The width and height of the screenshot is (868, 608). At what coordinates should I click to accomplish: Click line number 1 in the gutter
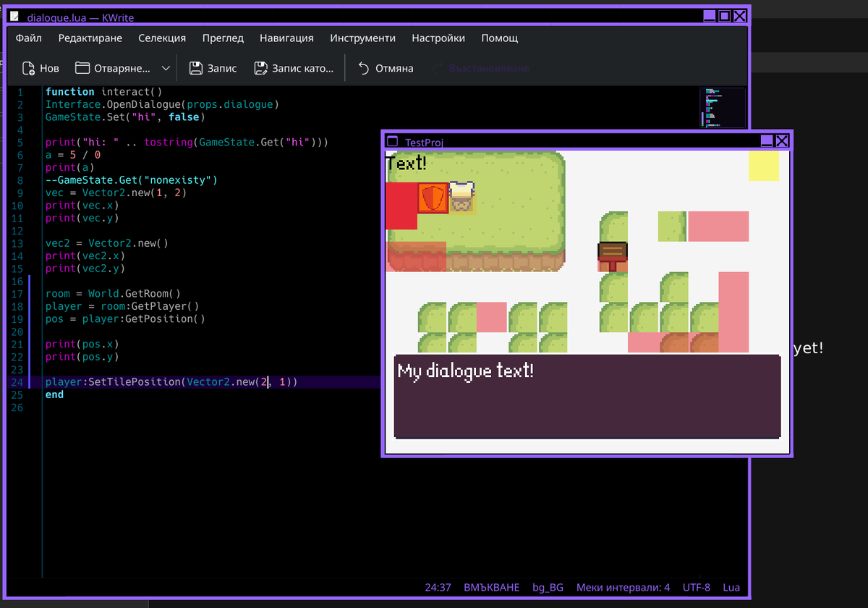pyautogui.click(x=20, y=92)
